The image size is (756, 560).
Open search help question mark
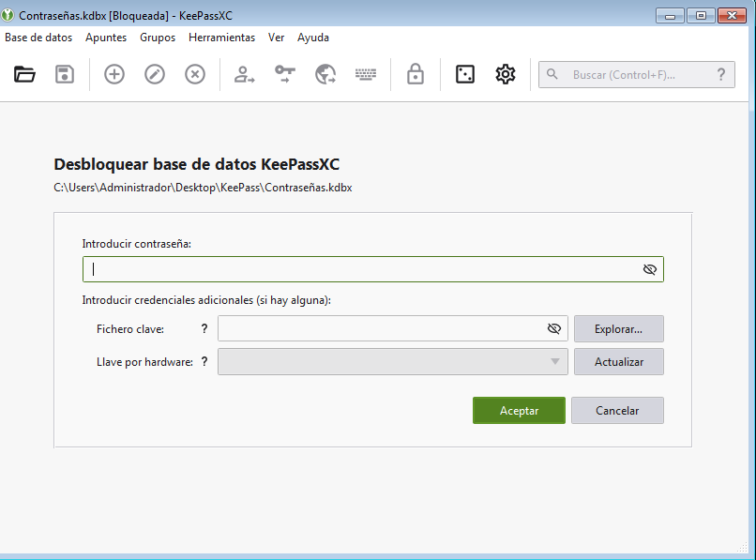click(721, 74)
